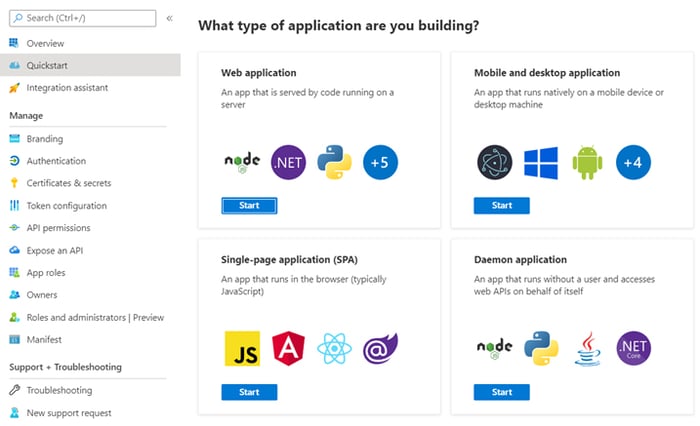700x426 pixels.
Task: Click the Search (Ctrl+/) input field
Action: [83, 18]
